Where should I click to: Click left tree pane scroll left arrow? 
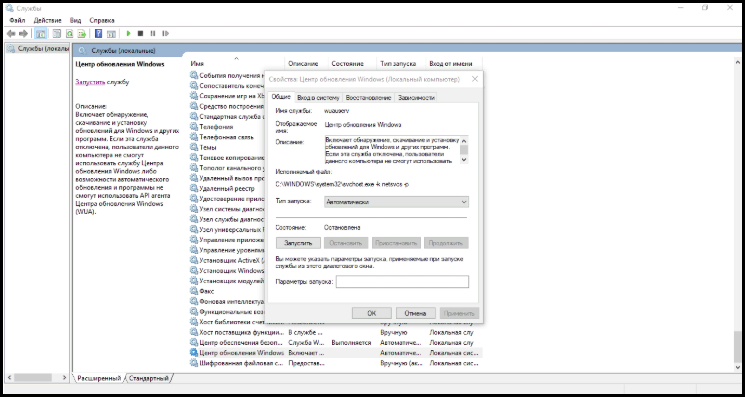10,378
